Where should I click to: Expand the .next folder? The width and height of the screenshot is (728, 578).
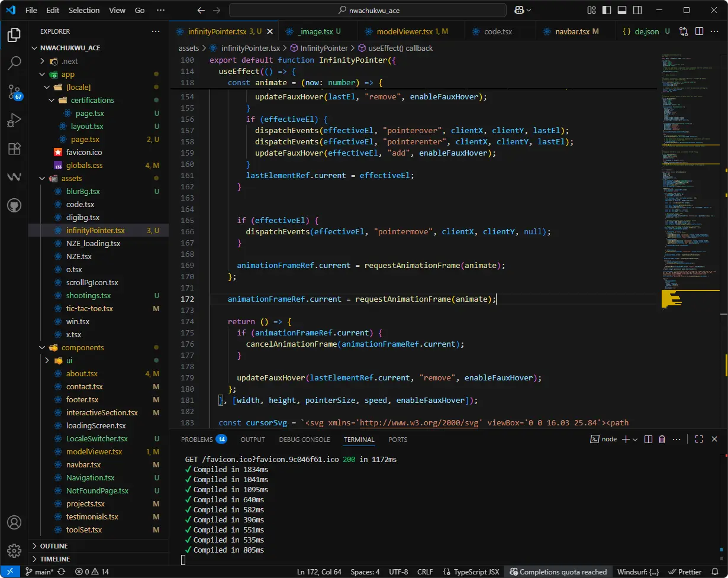point(69,61)
